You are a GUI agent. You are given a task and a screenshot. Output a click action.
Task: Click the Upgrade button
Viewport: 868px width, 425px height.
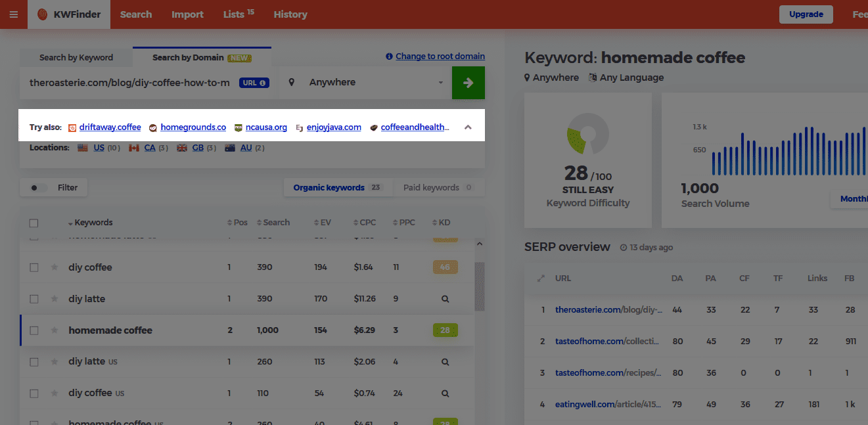coord(806,14)
